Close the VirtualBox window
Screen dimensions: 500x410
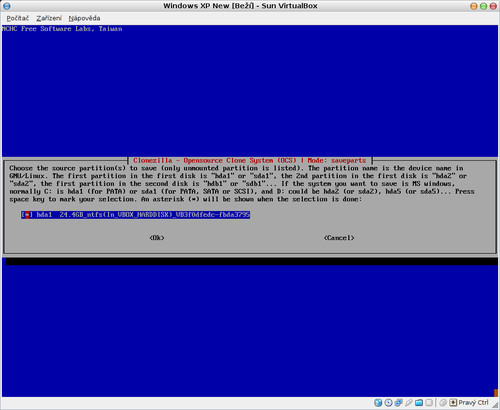[x=493, y=6]
